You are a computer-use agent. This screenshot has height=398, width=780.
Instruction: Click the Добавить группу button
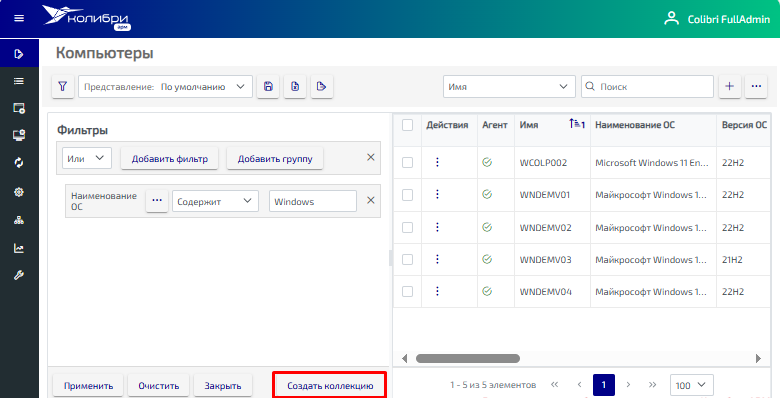coord(275,159)
